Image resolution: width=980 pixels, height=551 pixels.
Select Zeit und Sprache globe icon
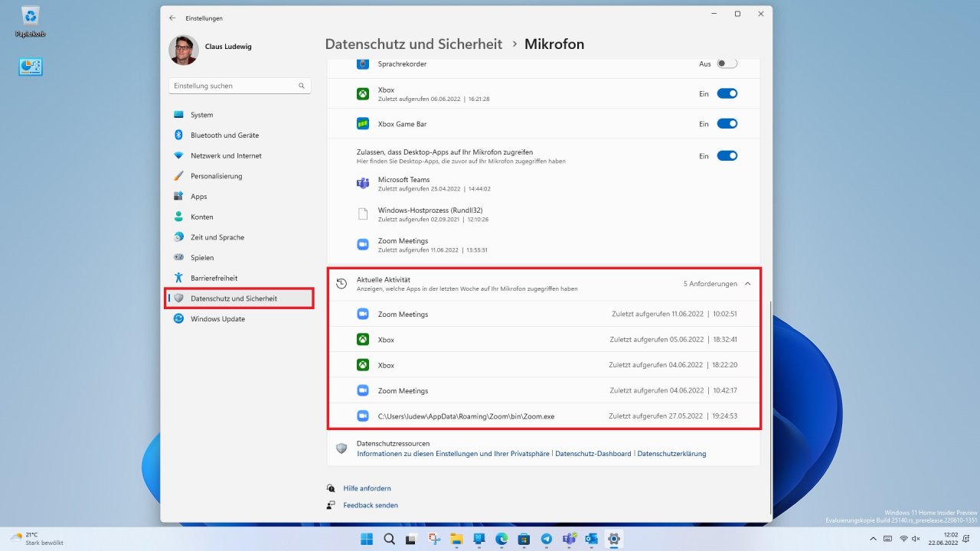click(x=178, y=237)
